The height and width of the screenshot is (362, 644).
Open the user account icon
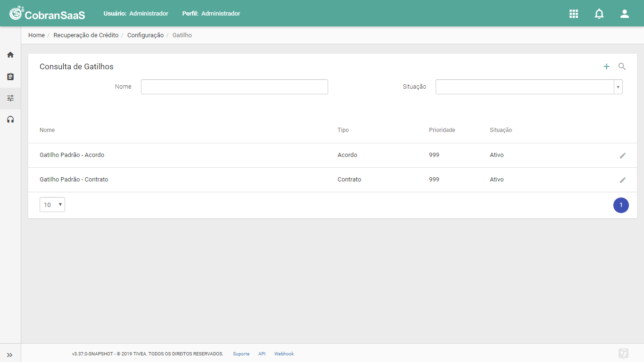pyautogui.click(x=625, y=14)
